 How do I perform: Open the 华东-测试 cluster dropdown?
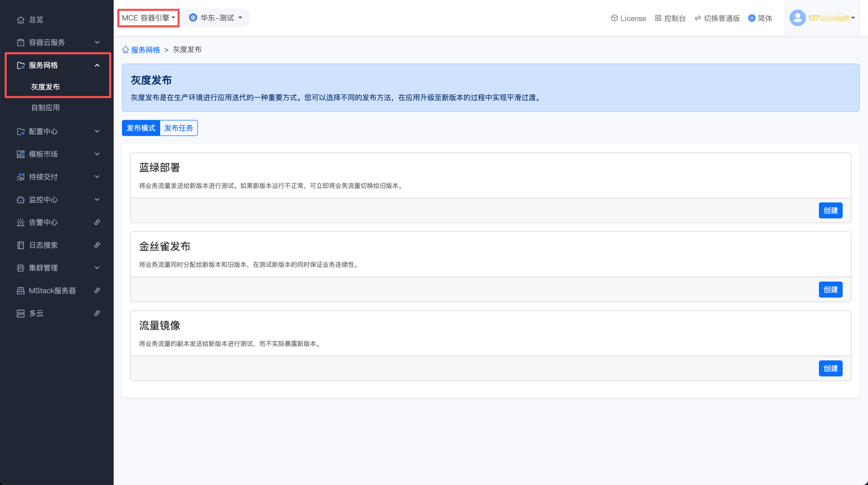(216, 18)
